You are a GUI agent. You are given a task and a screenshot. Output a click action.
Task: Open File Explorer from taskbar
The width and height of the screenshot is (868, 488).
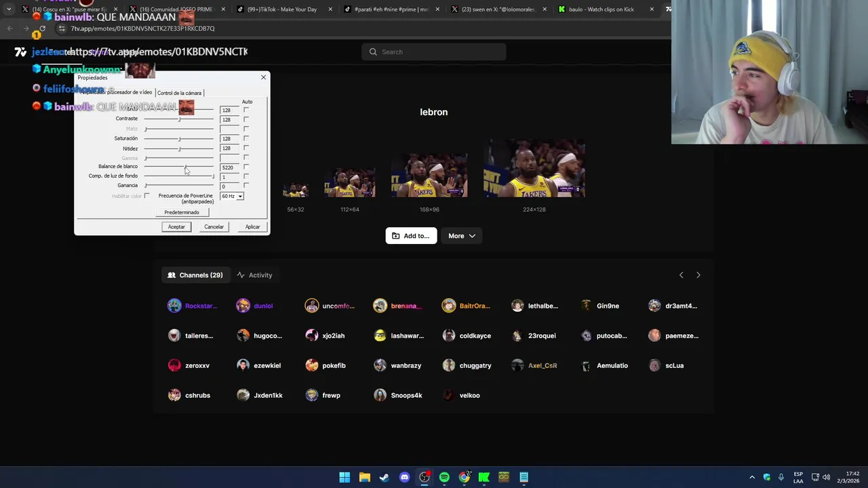[x=364, y=477]
